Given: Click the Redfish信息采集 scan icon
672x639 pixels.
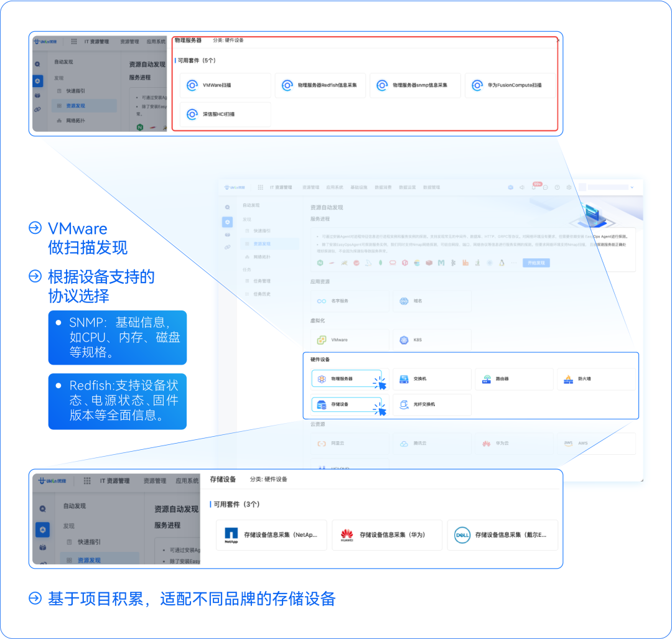Looking at the screenshot, I should click(287, 85).
